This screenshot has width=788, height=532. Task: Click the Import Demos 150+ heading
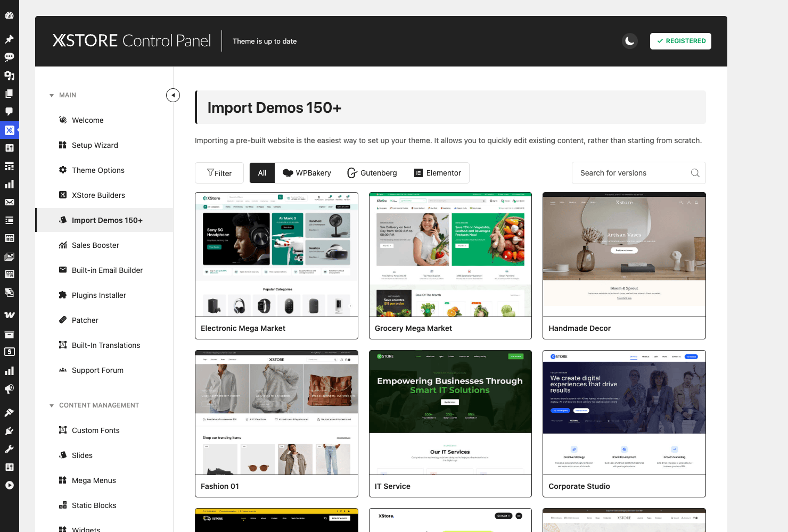point(274,107)
